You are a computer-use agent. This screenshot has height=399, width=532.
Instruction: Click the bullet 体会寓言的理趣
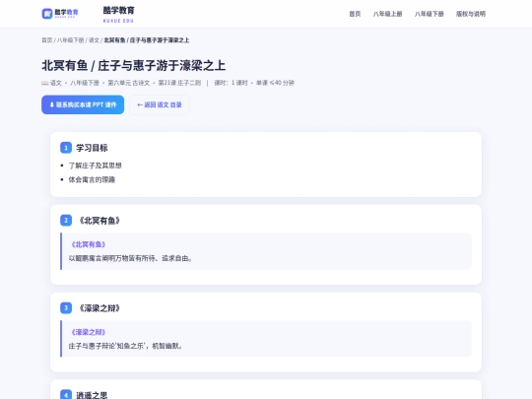click(92, 179)
